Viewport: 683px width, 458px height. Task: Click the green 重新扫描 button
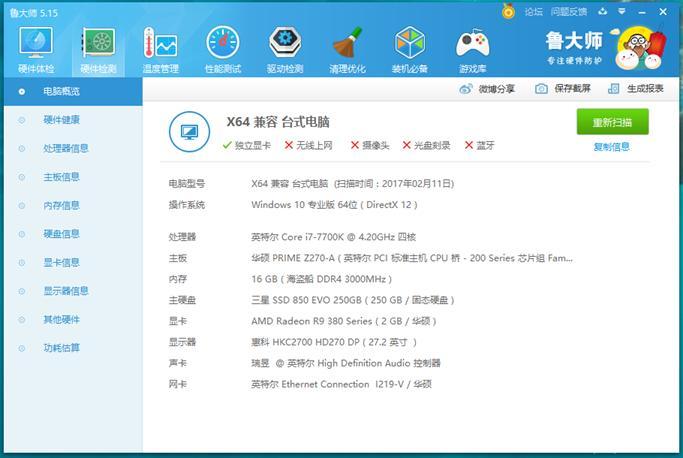pos(612,122)
